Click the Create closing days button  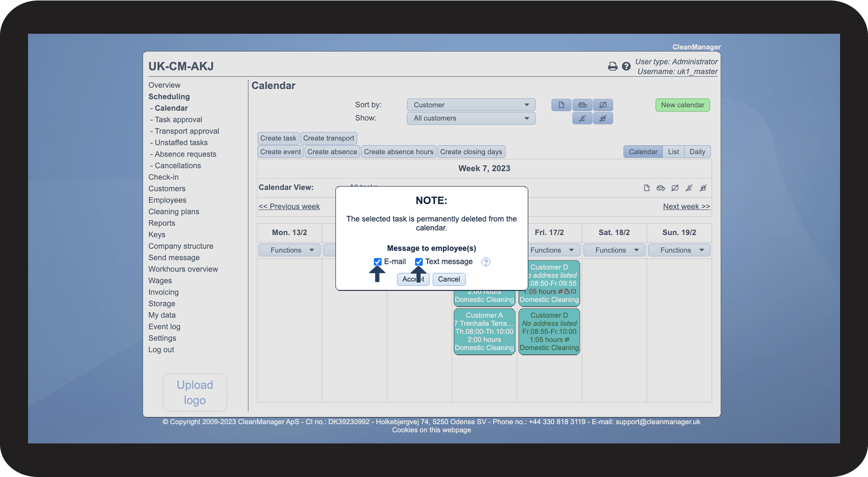click(471, 152)
